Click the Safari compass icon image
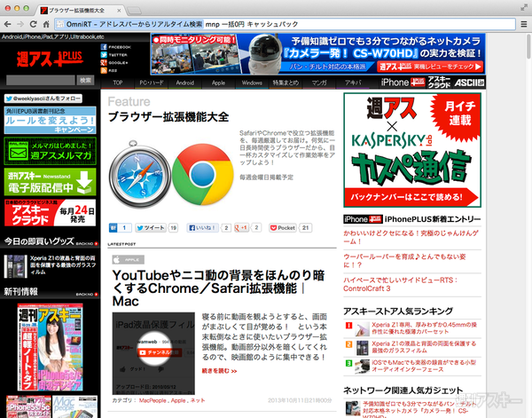The height and width of the screenshot is (418, 532). pos(140,174)
